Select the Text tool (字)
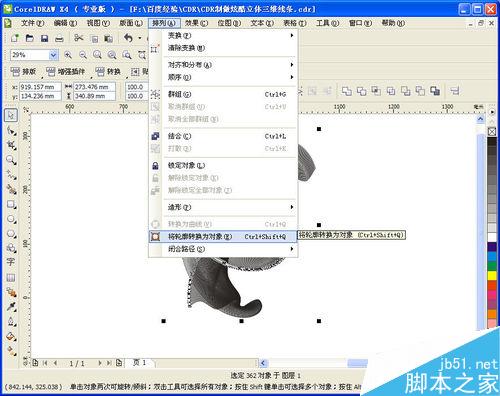Viewport: 500px width, 396px height. (11, 262)
